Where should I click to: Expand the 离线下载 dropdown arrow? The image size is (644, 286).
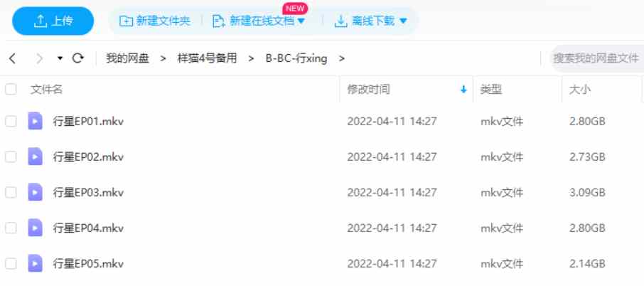[x=403, y=21]
